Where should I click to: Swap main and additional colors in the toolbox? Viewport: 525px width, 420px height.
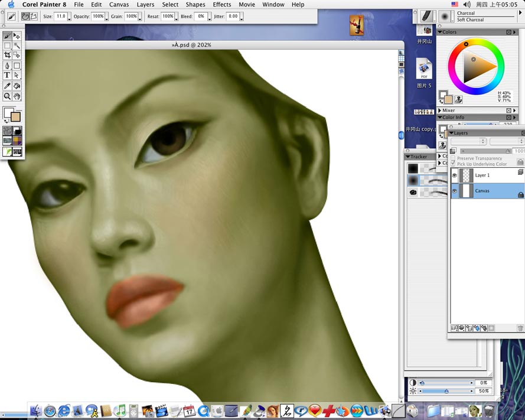coord(6,121)
